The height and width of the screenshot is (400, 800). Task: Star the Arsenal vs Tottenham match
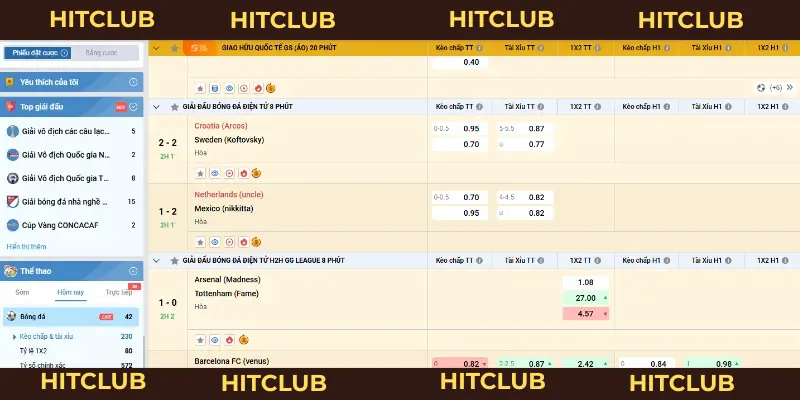click(x=201, y=340)
